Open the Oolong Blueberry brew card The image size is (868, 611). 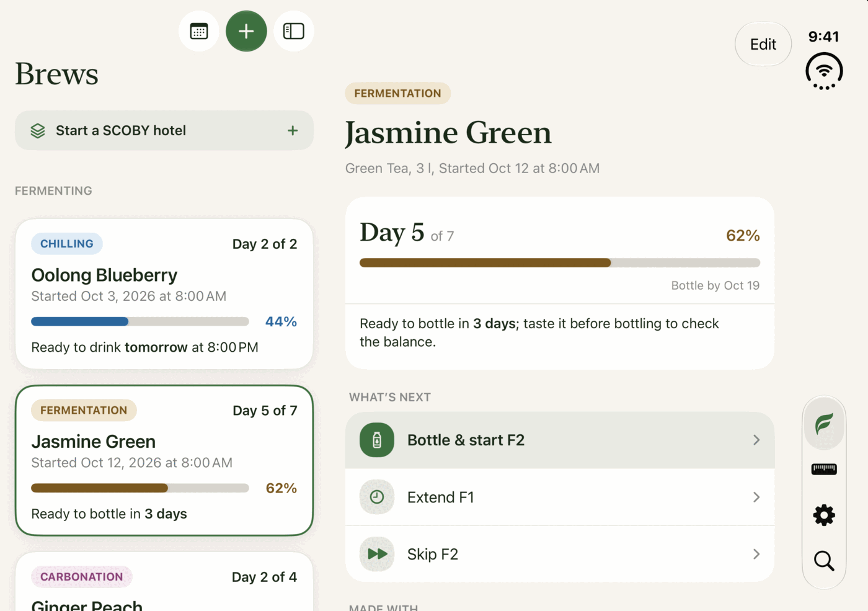coord(164,294)
